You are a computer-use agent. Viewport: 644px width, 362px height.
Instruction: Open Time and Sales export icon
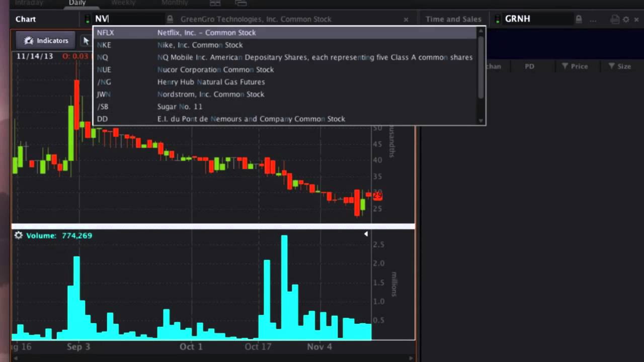(x=615, y=19)
